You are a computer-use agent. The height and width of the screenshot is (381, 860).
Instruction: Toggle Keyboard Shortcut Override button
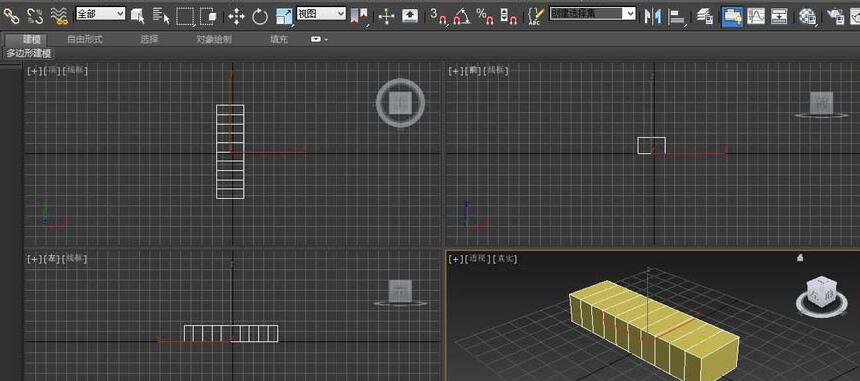click(410, 16)
